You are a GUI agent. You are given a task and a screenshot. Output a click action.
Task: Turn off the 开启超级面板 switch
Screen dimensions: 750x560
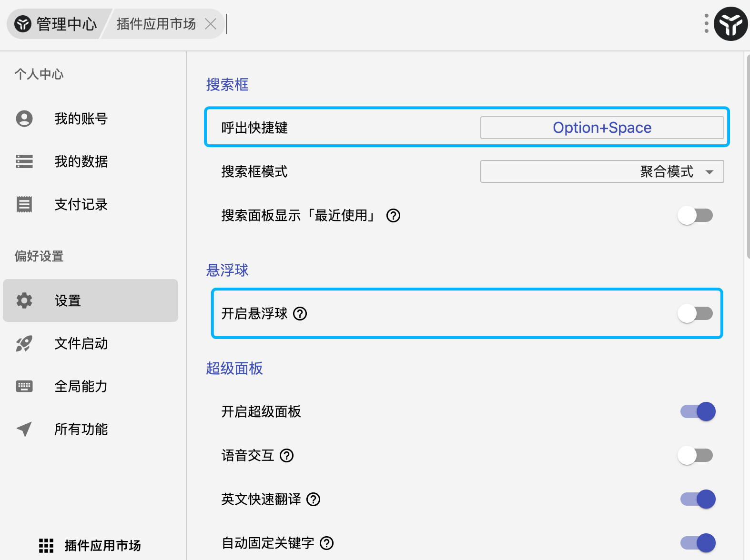(x=698, y=411)
